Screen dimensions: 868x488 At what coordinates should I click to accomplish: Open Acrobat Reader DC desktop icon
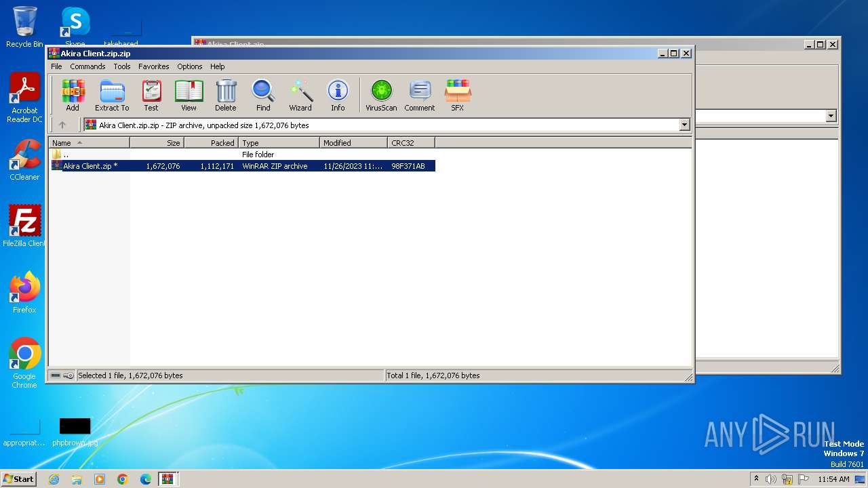pyautogui.click(x=24, y=98)
